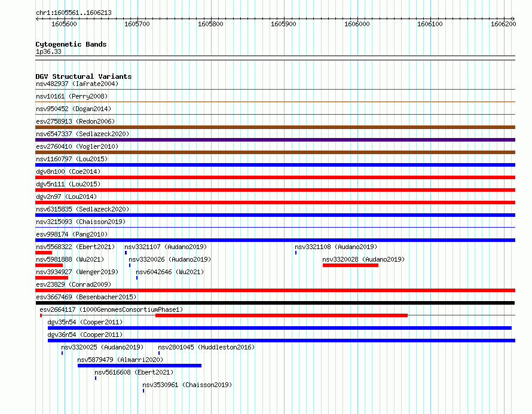Select nsv3321108 (Audano2019) variant label
The width and height of the screenshot is (532, 414).
tap(336, 247)
